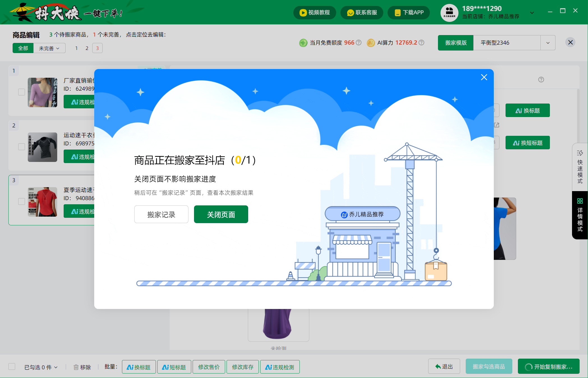
Task: Select the 全部 filter tab
Action: pyautogui.click(x=23, y=48)
